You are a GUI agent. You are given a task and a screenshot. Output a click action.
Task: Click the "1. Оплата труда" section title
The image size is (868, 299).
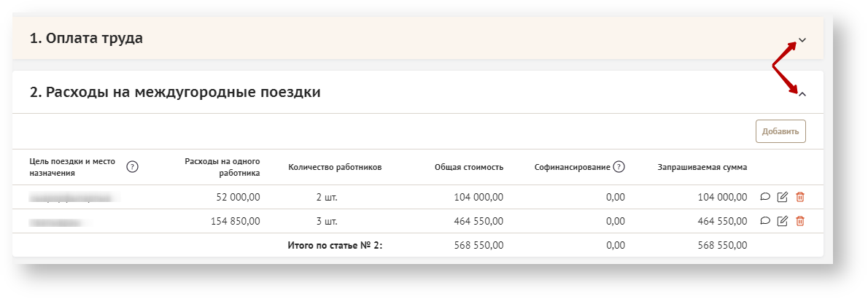pos(86,39)
